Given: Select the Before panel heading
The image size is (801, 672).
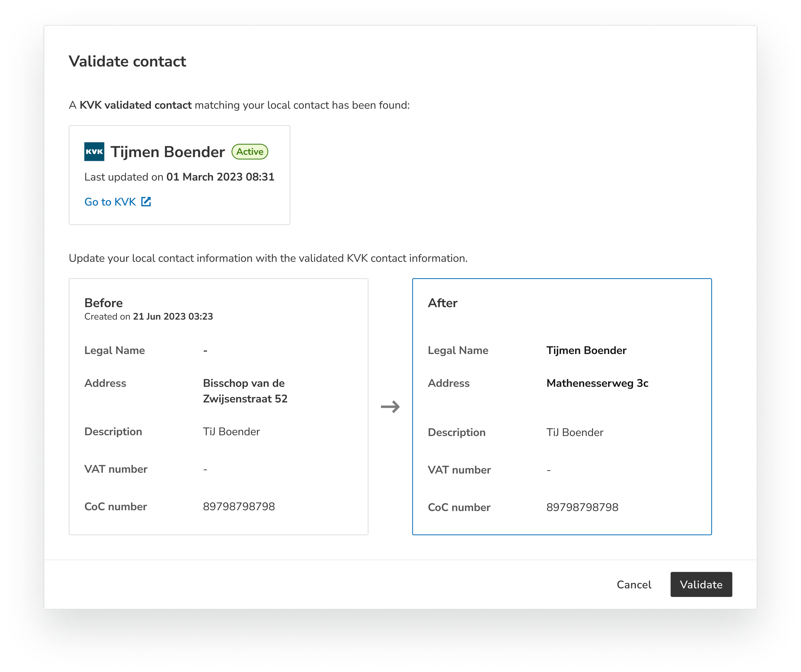Looking at the screenshot, I should tap(103, 303).
